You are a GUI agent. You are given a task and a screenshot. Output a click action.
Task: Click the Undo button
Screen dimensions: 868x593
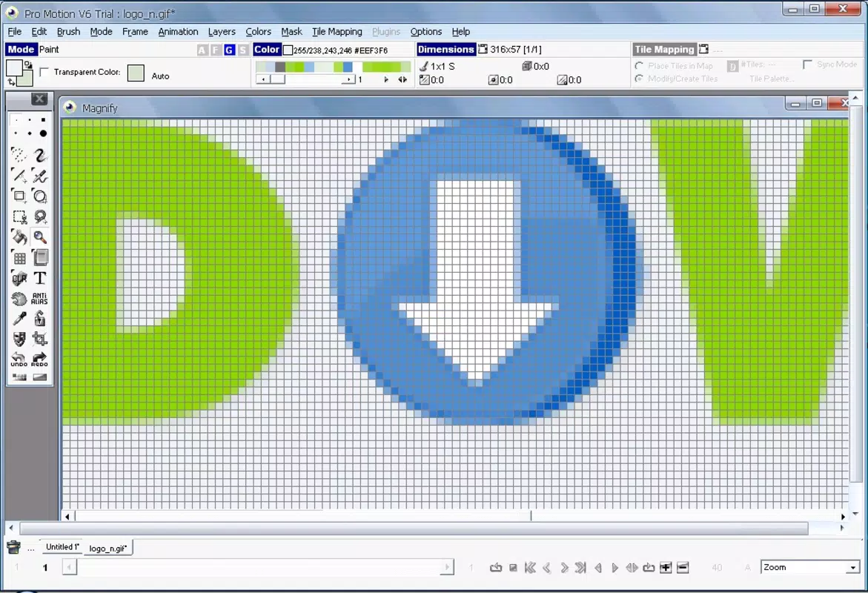[x=19, y=360]
